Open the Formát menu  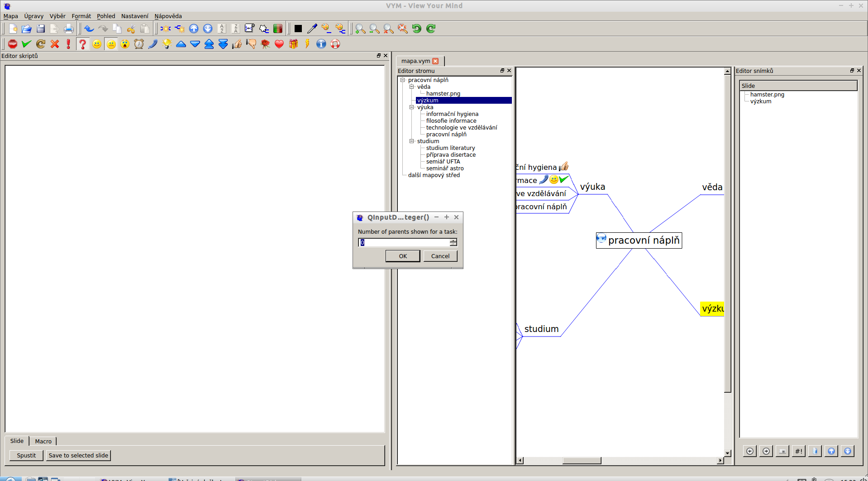click(x=81, y=16)
